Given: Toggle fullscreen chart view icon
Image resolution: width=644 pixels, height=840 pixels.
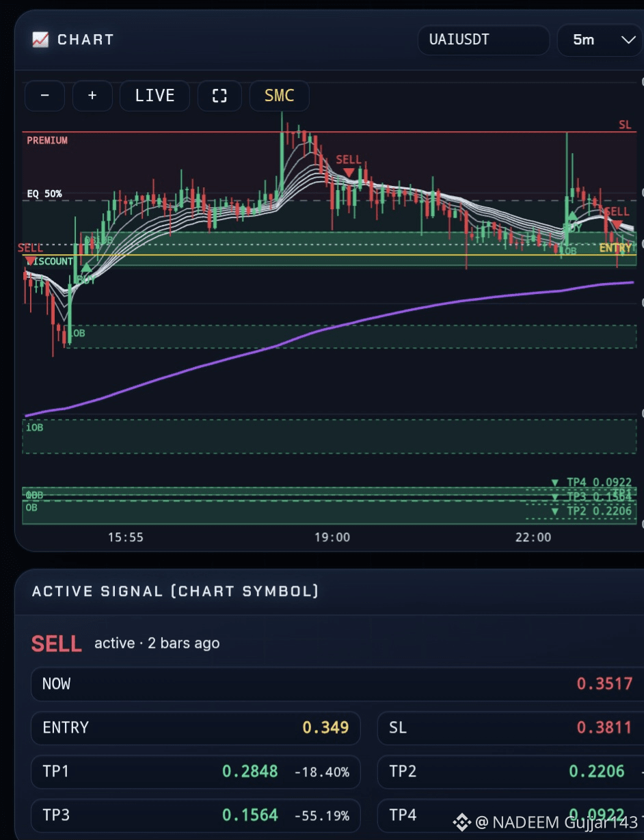Looking at the screenshot, I should click(x=219, y=96).
